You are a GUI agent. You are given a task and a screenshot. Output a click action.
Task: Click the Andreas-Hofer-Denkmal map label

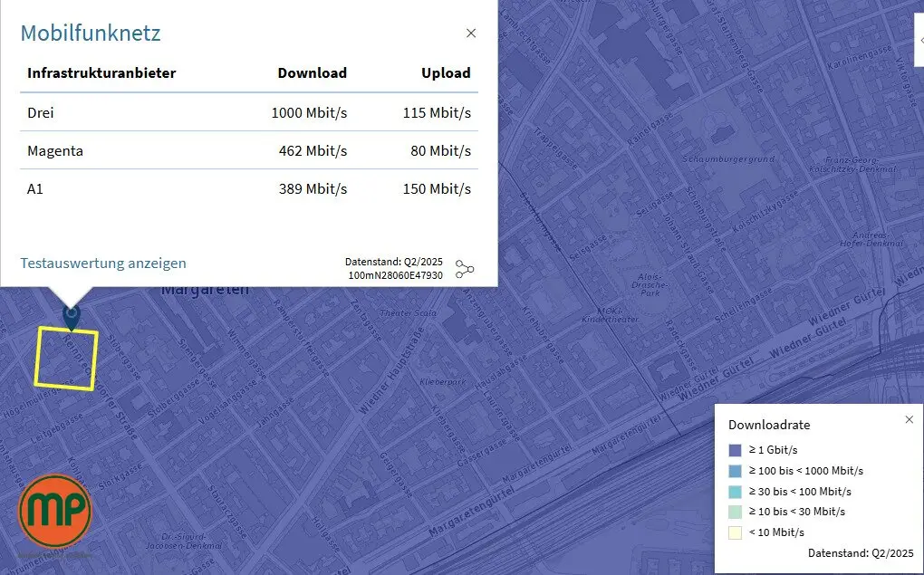click(x=871, y=239)
